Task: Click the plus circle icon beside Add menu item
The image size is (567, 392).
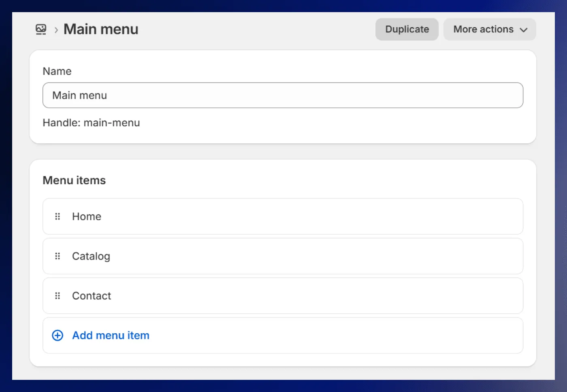Action: click(x=57, y=335)
